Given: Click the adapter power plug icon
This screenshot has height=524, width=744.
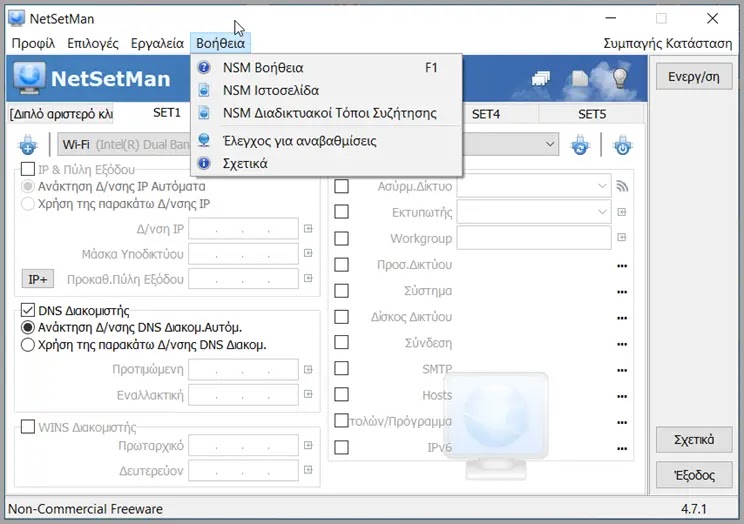Looking at the screenshot, I should pyautogui.click(x=622, y=144).
